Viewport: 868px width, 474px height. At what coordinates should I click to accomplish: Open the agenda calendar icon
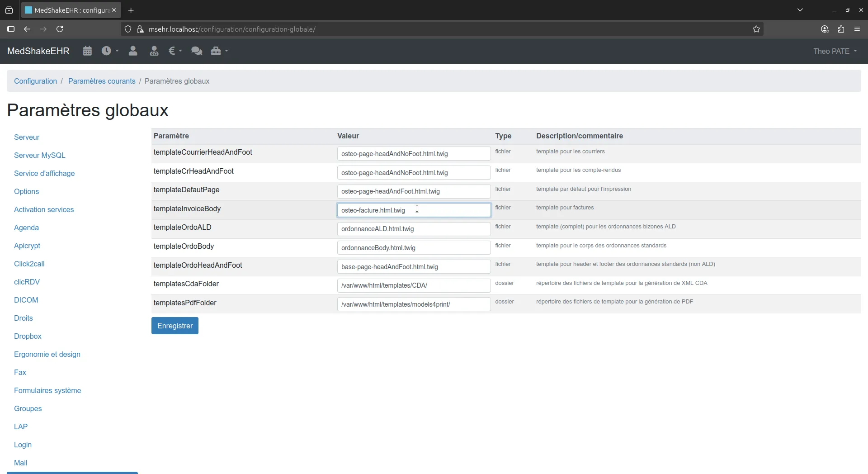pyautogui.click(x=87, y=51)
